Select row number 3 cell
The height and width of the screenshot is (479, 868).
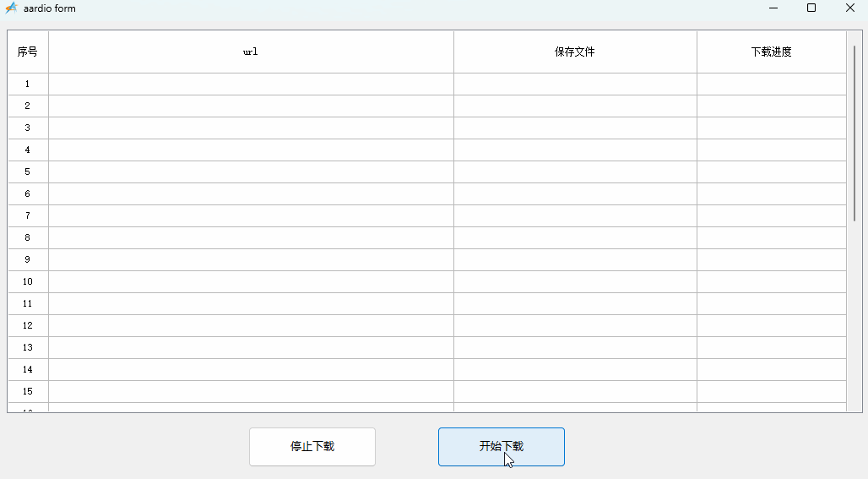(x=28, y=128)
